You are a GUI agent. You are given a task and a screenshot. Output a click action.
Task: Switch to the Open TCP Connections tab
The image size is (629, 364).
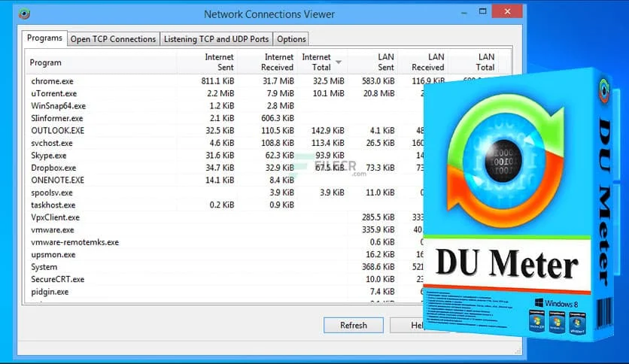(113, 39)
